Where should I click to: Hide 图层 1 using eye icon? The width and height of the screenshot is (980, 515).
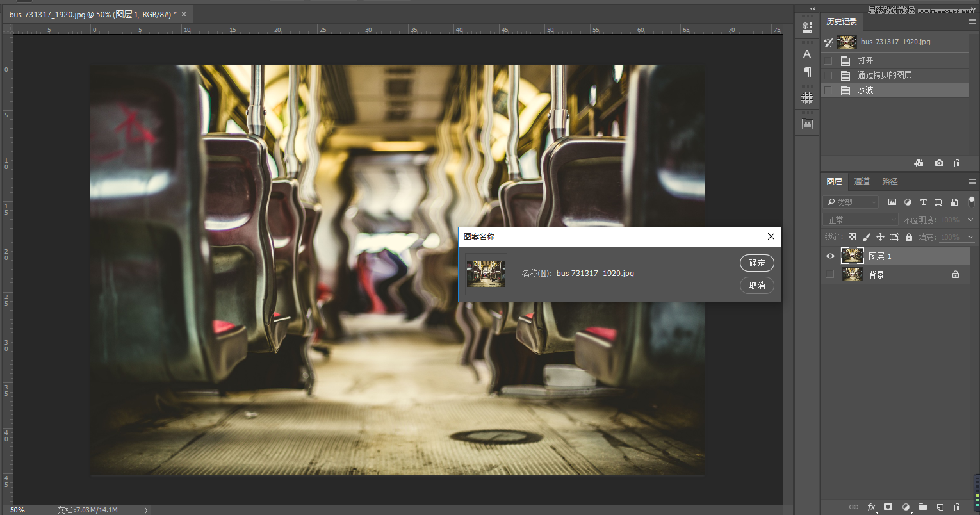830,256
